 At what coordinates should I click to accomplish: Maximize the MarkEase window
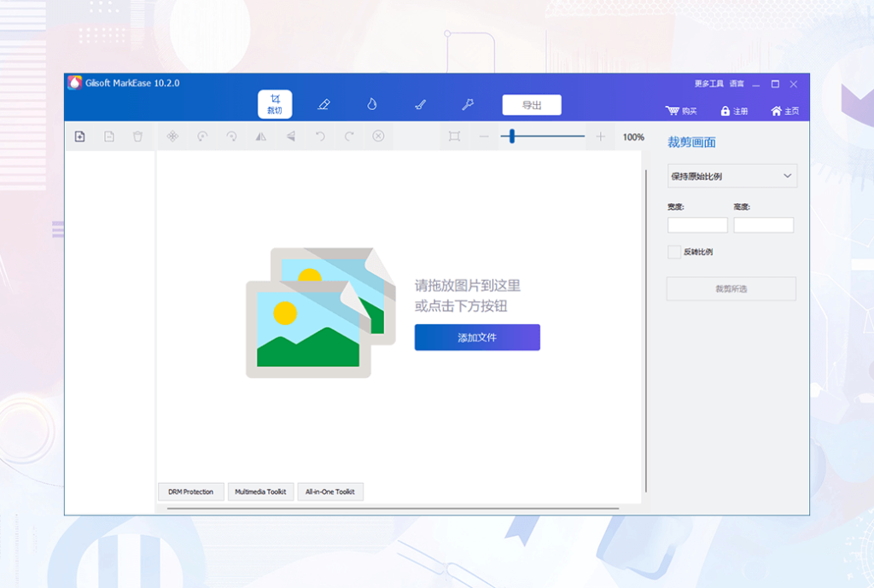point(775,84)
